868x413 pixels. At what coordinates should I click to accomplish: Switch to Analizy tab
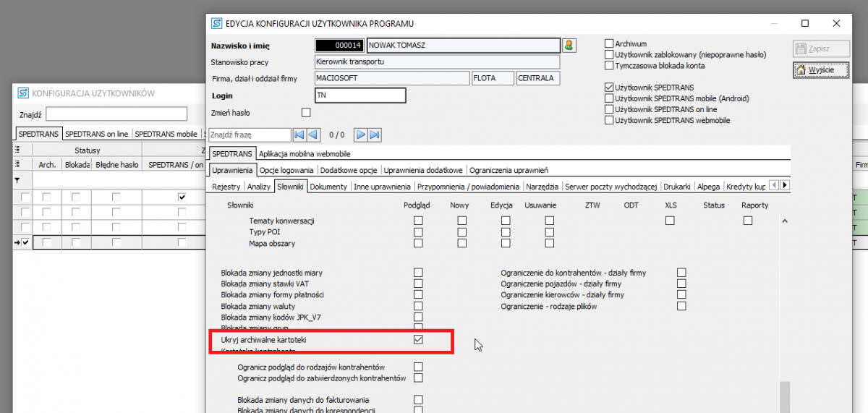(x=259, y=187)
